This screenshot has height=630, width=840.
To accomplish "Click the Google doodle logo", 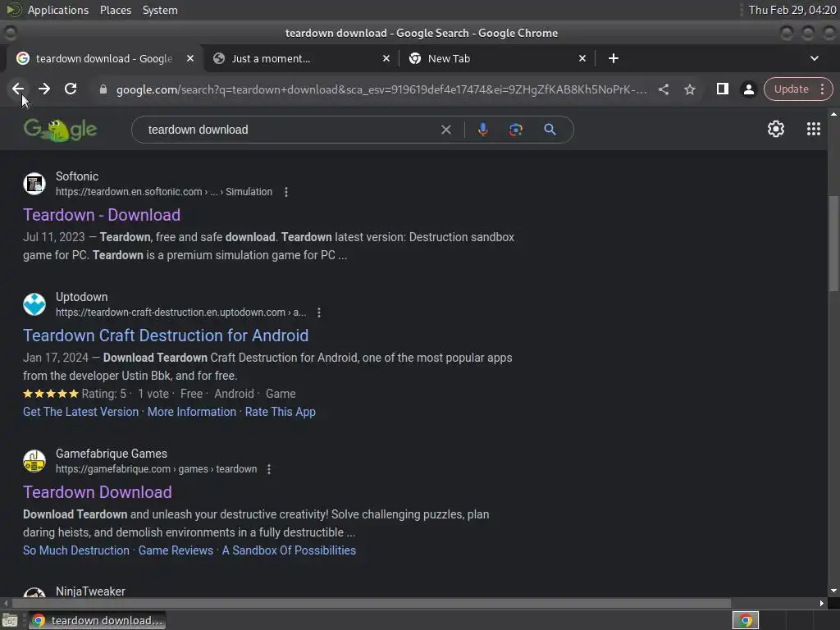I will (60, 130).
